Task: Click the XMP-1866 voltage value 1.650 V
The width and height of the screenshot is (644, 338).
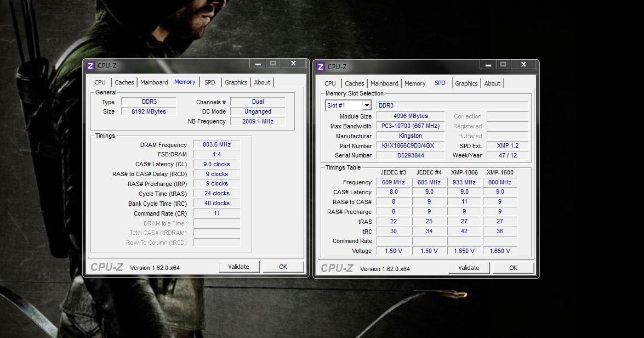Action: [x=464, y=251]
